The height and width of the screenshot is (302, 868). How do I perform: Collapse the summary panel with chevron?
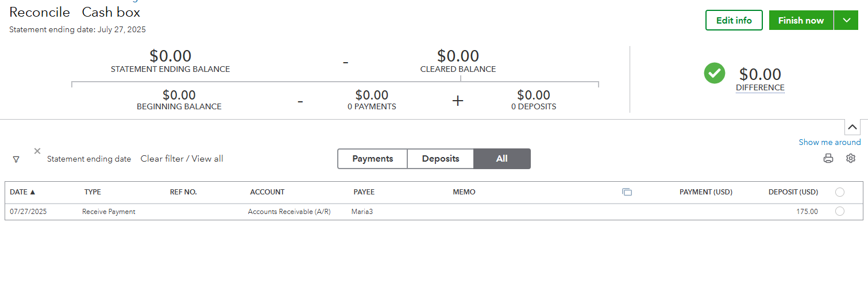tap(852, 127)
